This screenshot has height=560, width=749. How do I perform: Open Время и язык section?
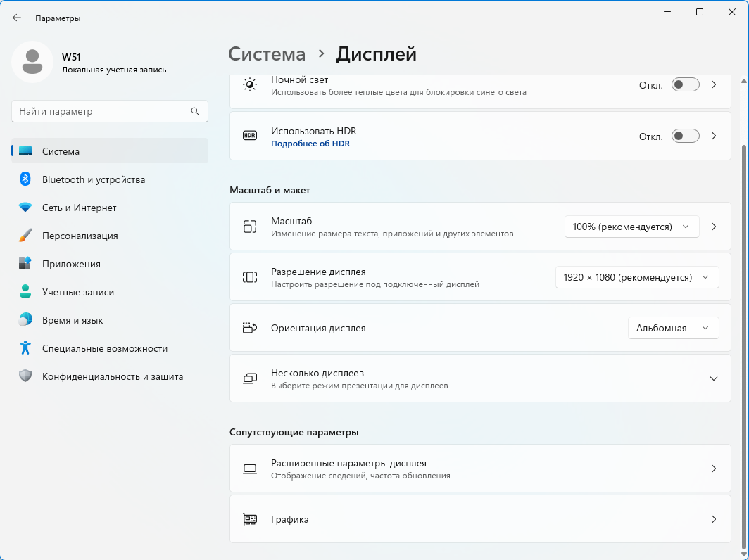(110, 320)
